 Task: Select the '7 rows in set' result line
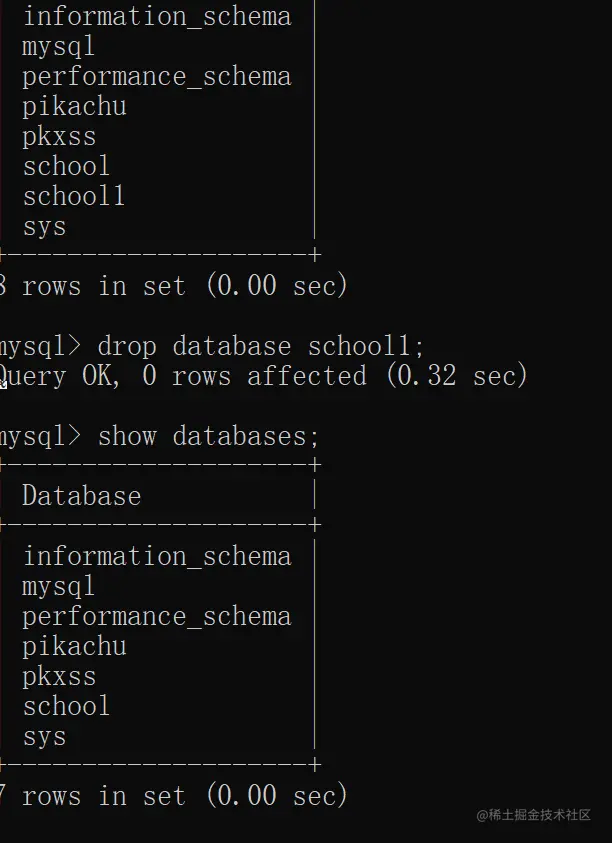[x=174, y=796]
